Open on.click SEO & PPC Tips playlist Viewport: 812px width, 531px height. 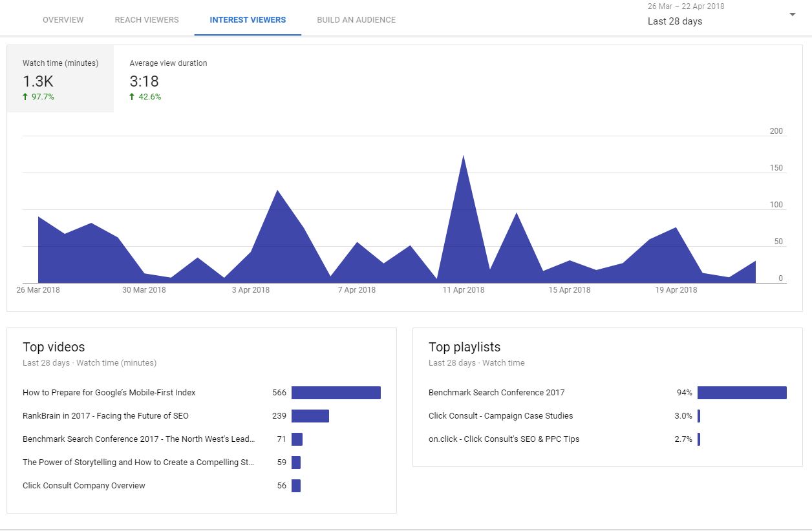504,439
